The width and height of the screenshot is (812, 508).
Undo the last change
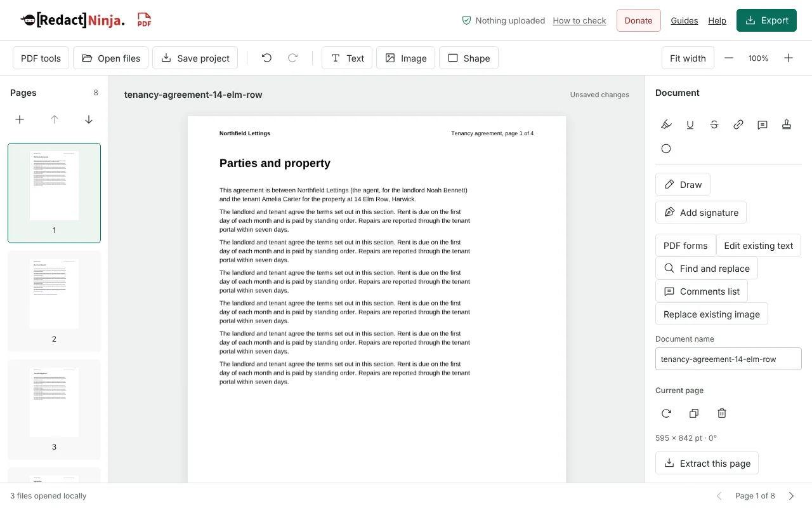(x=266, y=58)
